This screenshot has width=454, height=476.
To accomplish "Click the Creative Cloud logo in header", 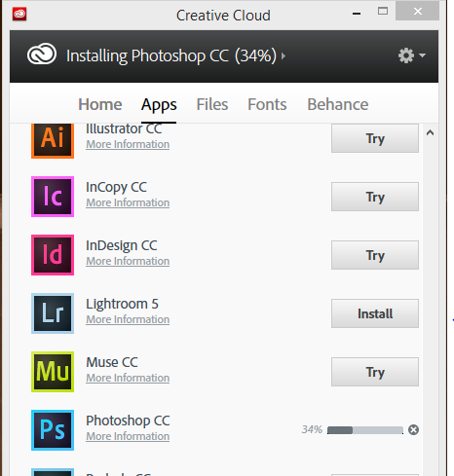I will click(x=42, y=54).
